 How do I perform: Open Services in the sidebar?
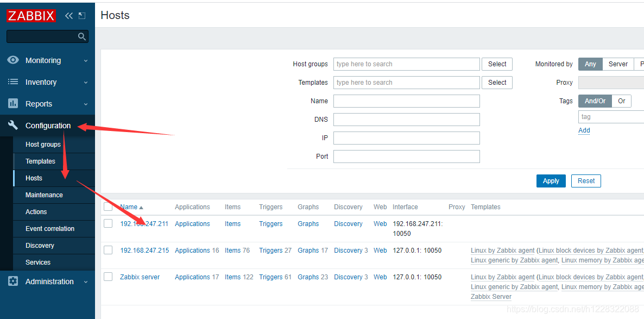click(38, 262)
